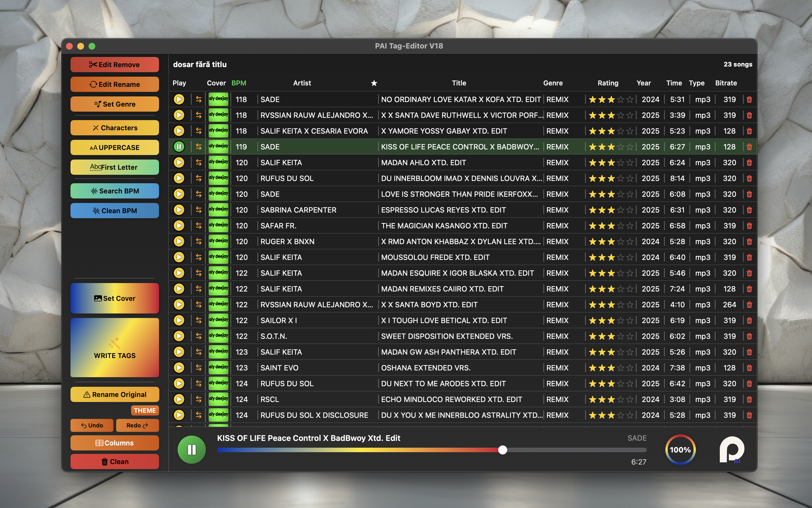Click Clean BPM

pos(114,211)
